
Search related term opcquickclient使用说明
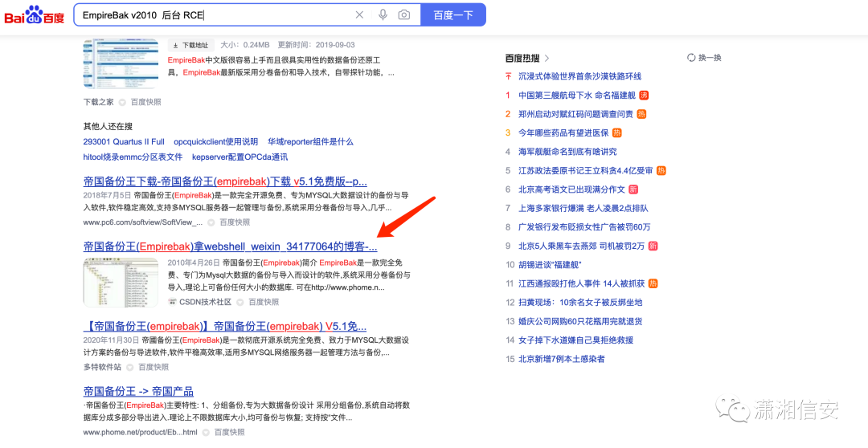[216, 141]
